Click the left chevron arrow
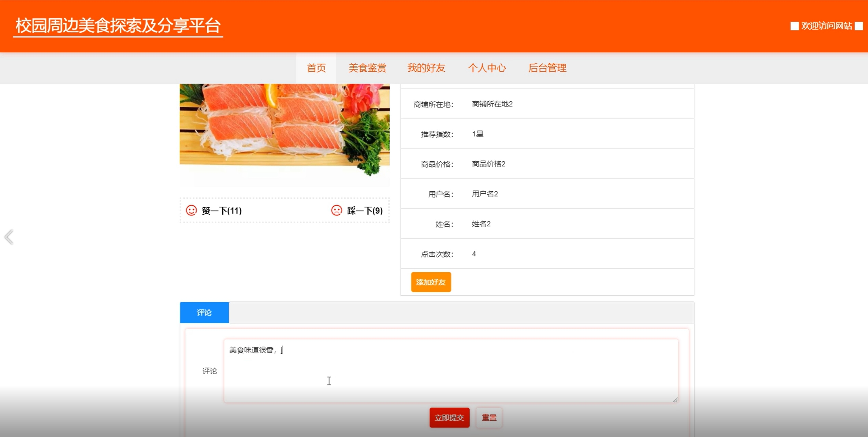The image size is (868, 437). (x=9, y=237)
